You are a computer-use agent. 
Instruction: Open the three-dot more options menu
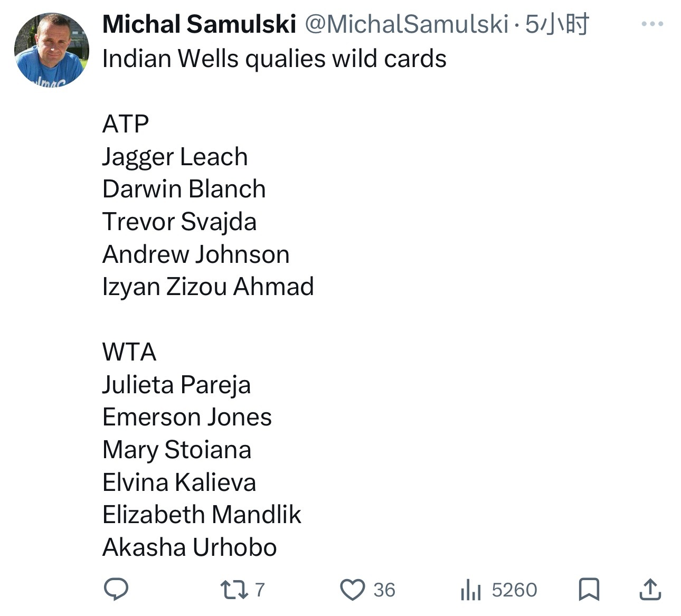[652, 24]
